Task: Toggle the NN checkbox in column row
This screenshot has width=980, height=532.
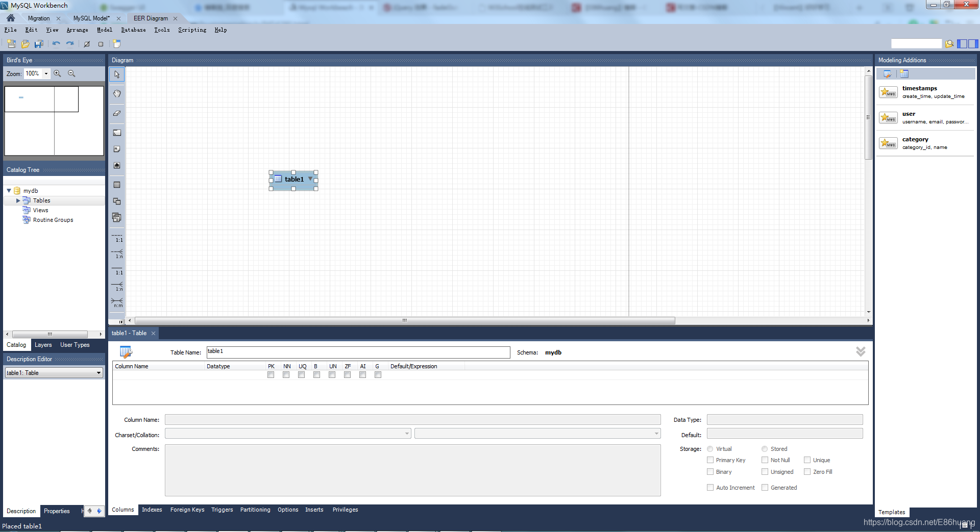Action: click(286, 375)
